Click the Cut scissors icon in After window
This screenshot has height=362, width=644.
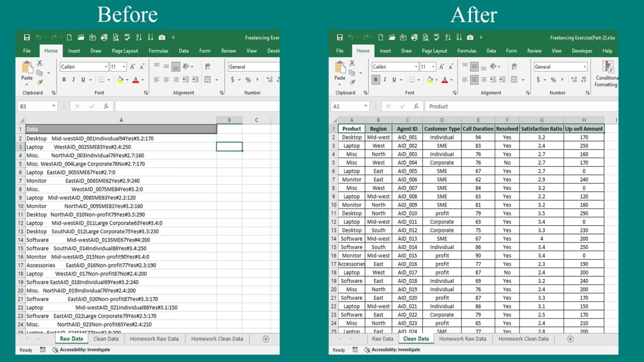tap(353, 63)
